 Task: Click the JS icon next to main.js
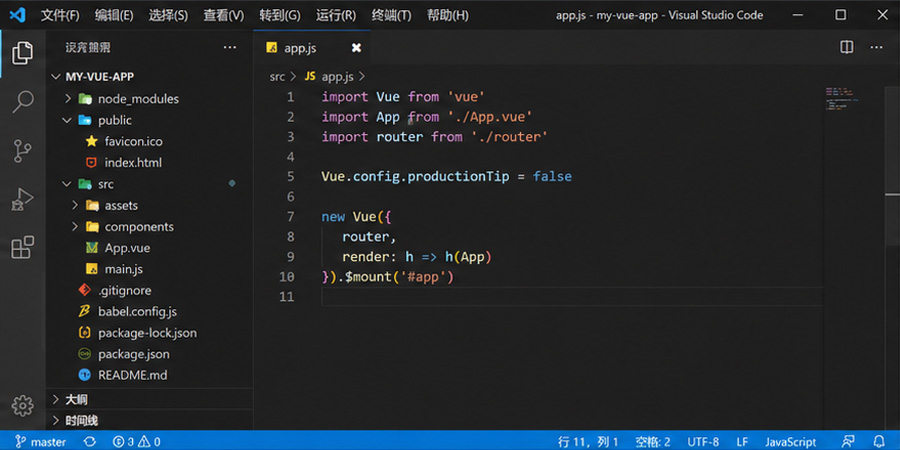91,269
